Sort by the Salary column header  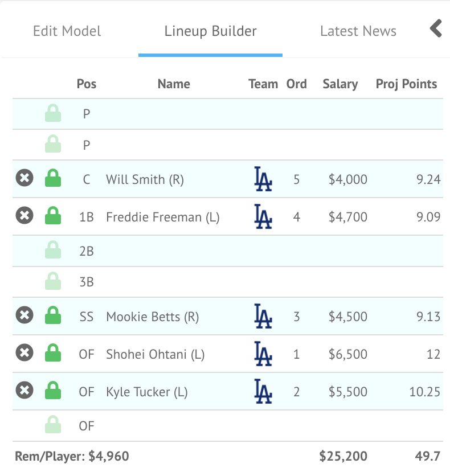(340, 84)
